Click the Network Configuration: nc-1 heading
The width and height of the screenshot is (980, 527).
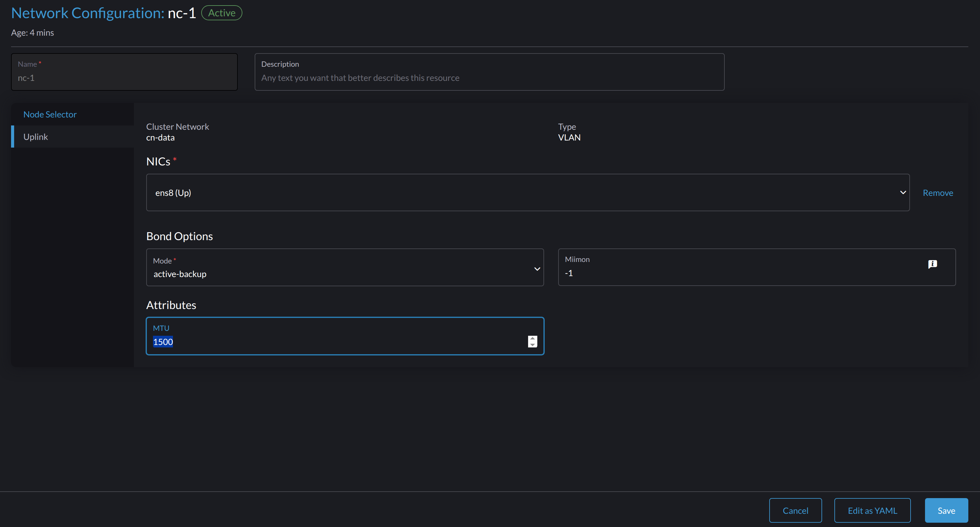pos(103,13)
